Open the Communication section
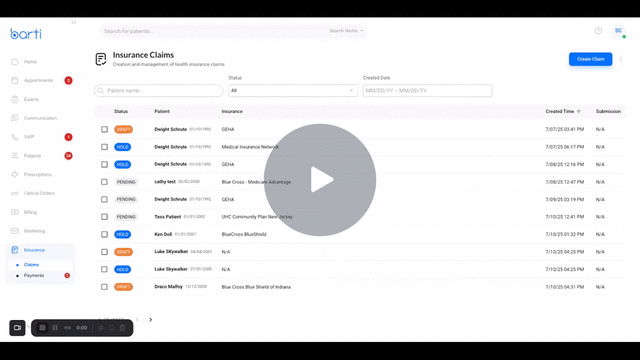 (x=40, y=118)
